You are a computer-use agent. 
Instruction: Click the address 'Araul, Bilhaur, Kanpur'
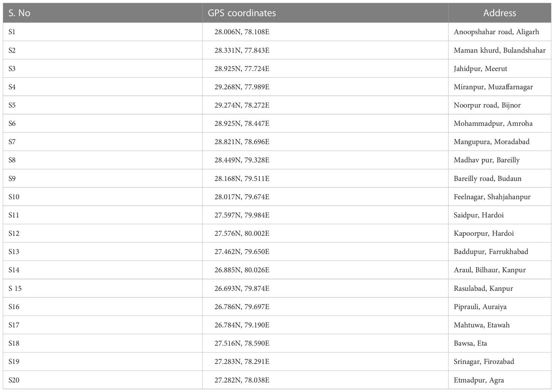pos(490,270)
